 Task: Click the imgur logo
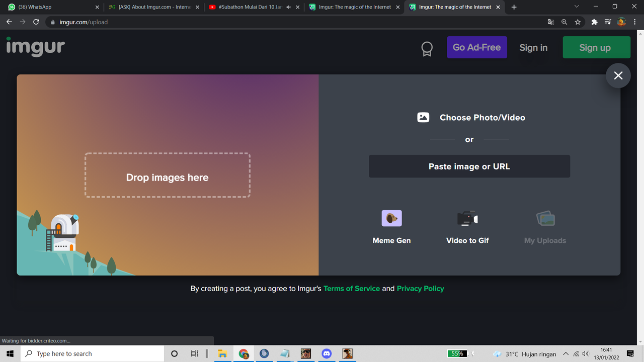click(36, 46)
